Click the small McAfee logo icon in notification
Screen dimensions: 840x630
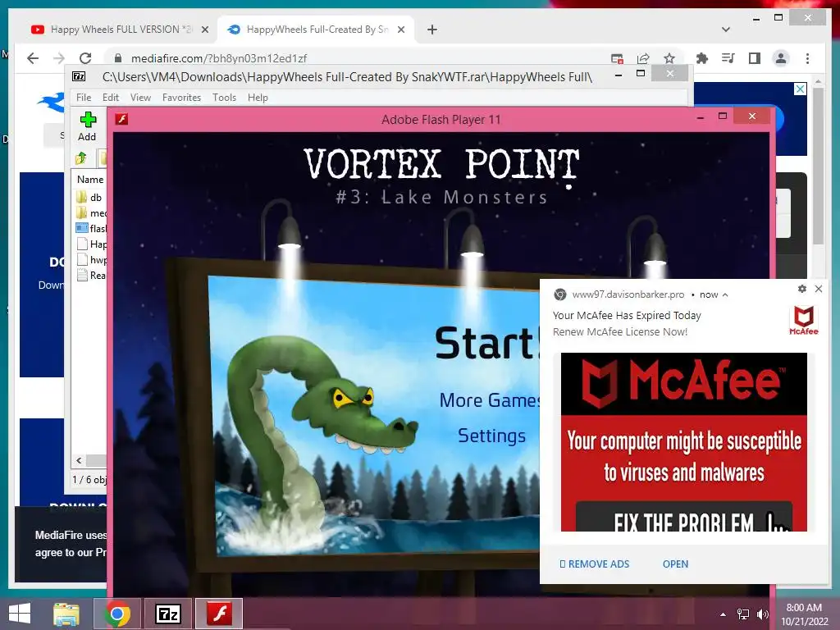[x=804, y=321]
